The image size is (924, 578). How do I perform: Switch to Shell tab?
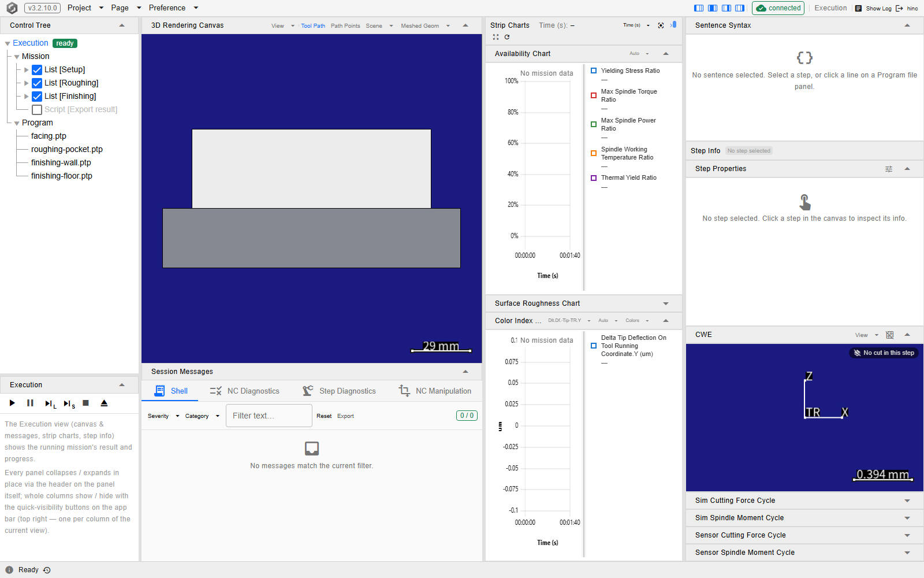(x=170, y=391)
